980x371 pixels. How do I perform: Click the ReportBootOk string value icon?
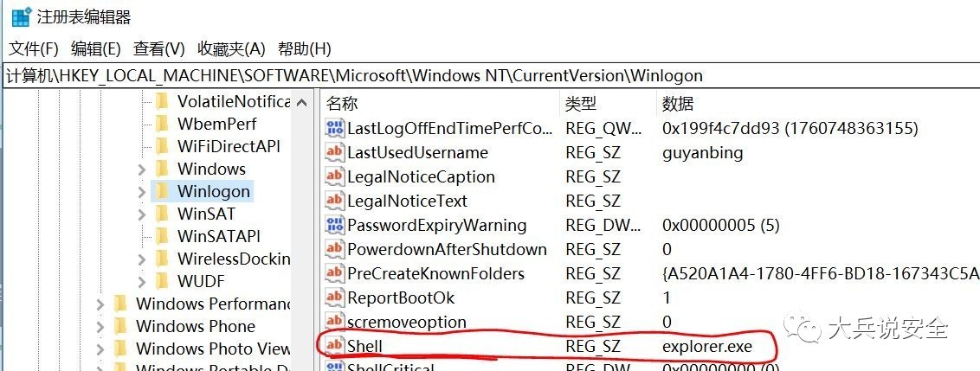pyautogui.click(x=334, y=297)
